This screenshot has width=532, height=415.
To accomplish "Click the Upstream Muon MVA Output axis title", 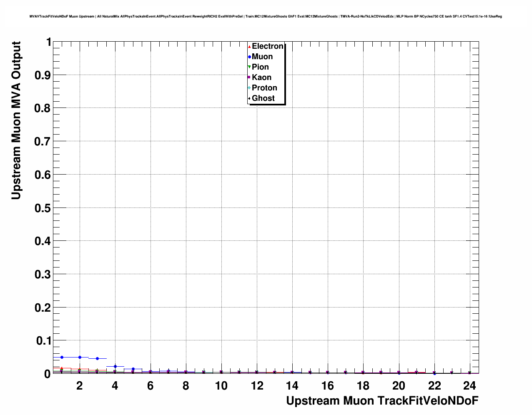I will click(16, 120).
